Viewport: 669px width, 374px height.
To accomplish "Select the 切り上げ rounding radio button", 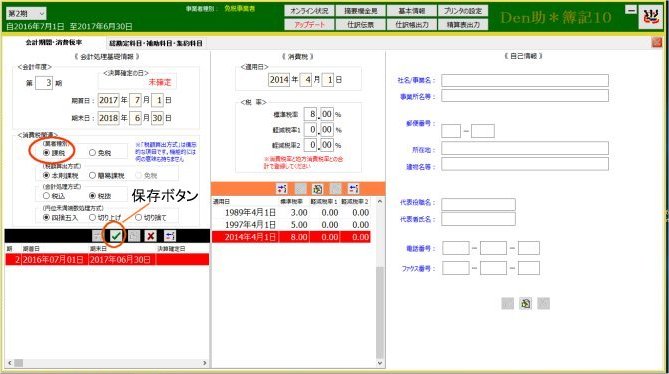I will [92, 217].
